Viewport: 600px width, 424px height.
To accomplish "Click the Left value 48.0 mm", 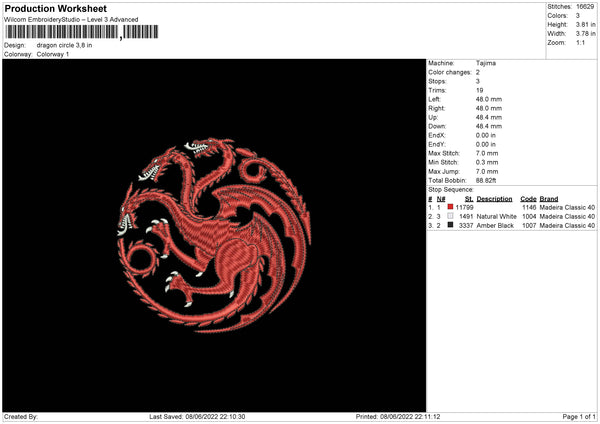I will pyautogui.click(x=489, y=99).
